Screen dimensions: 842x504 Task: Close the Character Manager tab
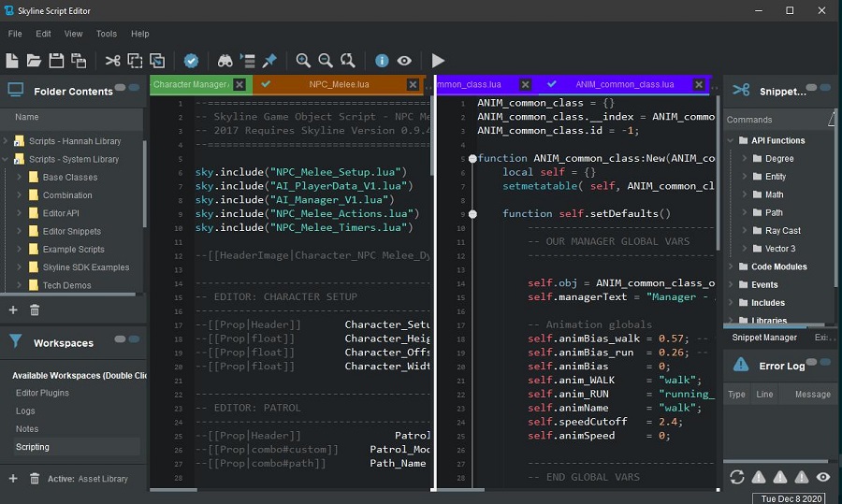[x=240, y=84]
